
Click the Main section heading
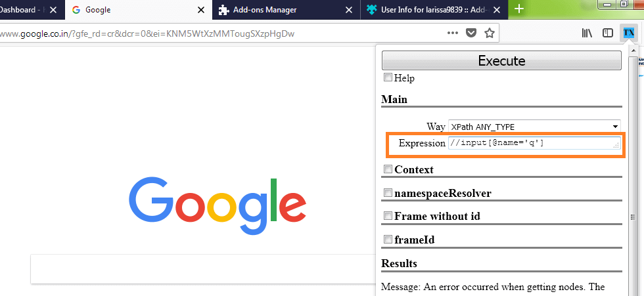click(394, 99)
